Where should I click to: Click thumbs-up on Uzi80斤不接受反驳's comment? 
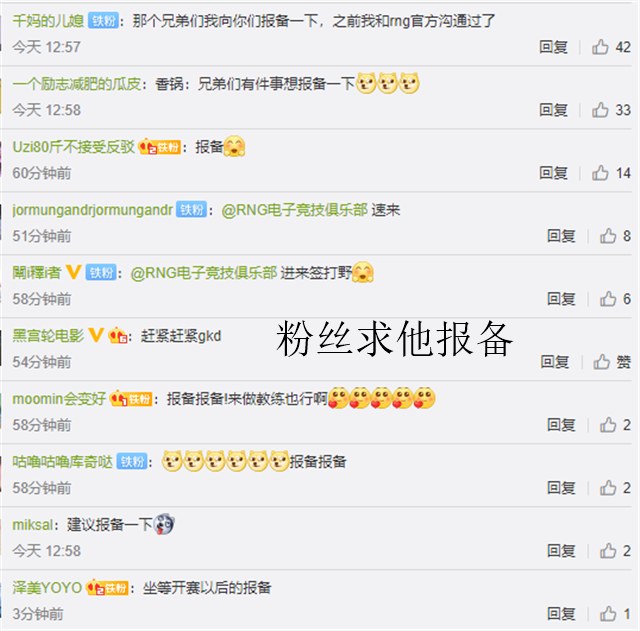[x=600, y=173]
